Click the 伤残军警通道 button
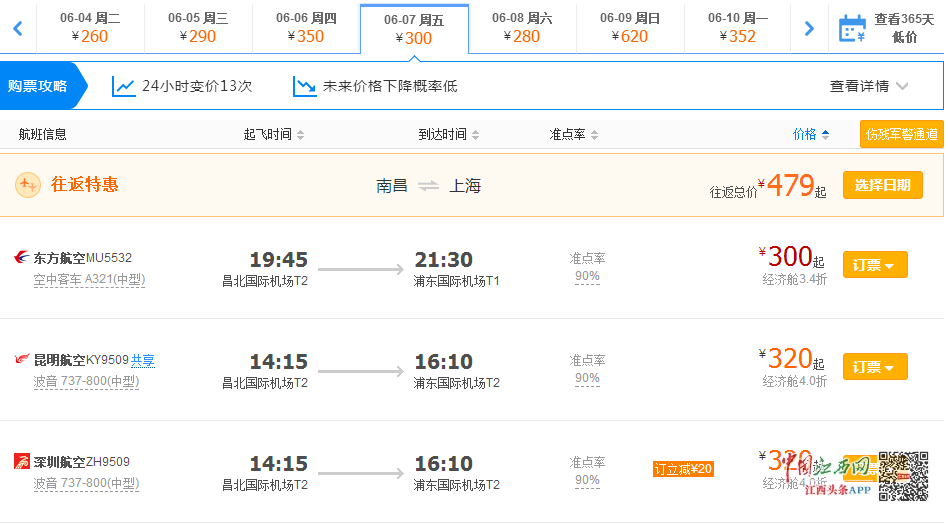Screen dimensions: 948x524 tap(901, 134)
